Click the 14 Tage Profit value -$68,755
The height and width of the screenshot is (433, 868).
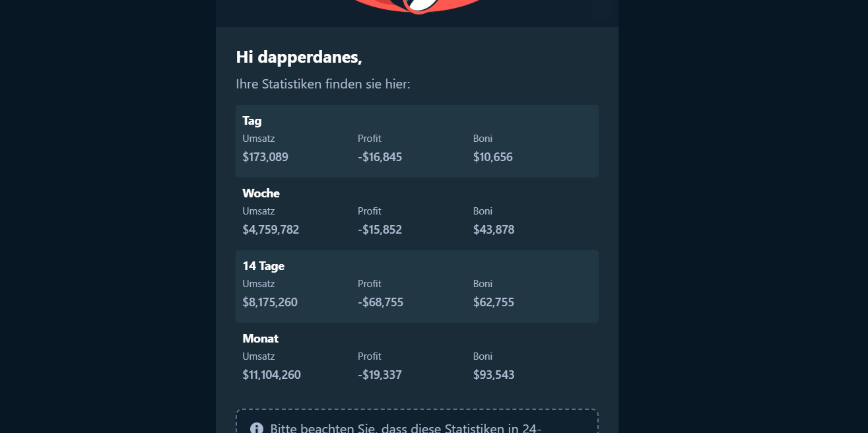coord(380,302)
